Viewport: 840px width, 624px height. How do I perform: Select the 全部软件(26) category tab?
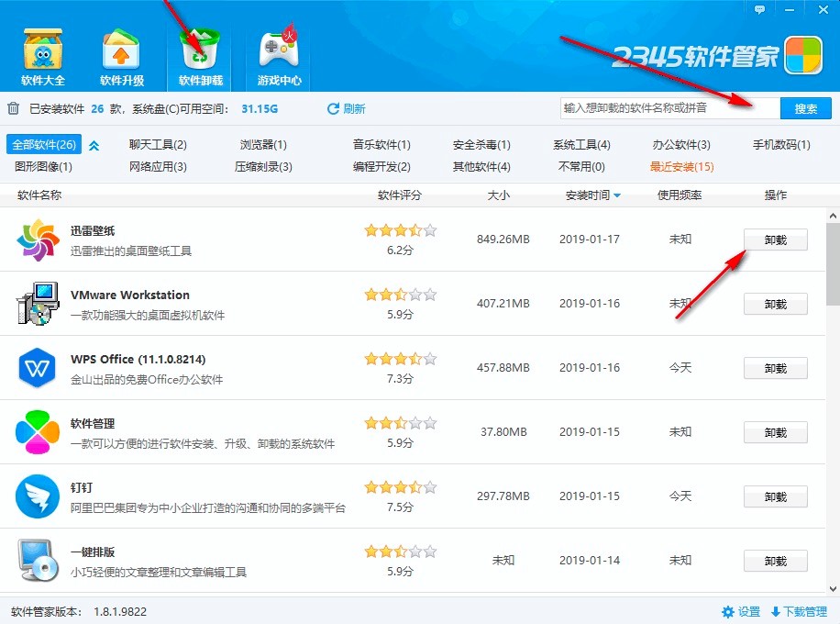point(42,145)
